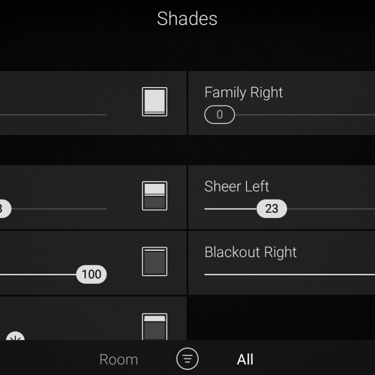Select the Sheer Left shade name
This screenshot has width=375, height=375.
tap(237, 186)
